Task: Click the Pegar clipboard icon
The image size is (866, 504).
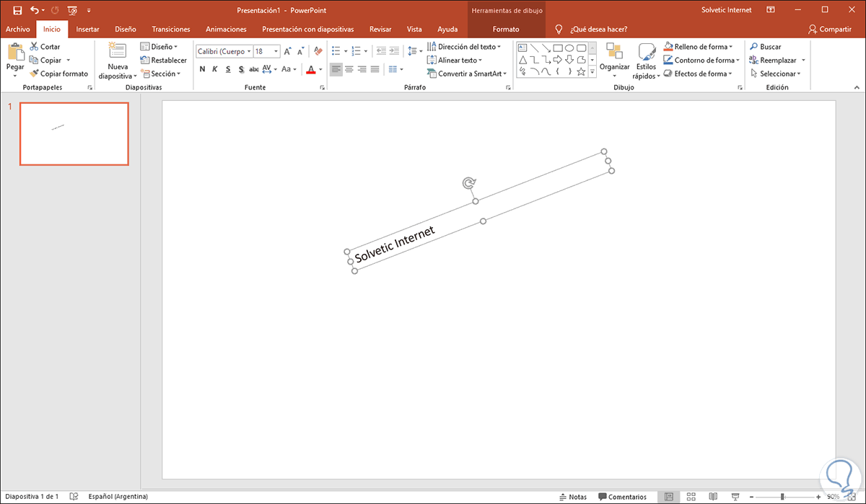Action: [x=15, y=53]
